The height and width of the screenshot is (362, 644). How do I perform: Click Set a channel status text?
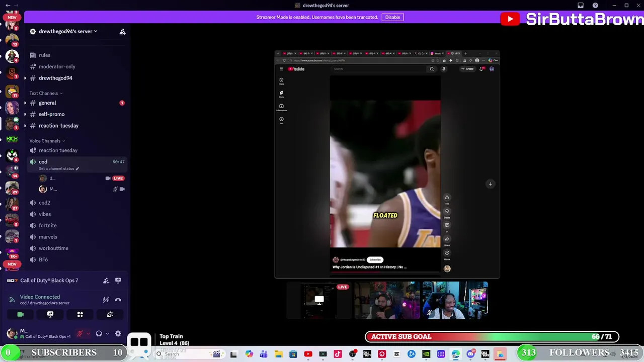point(56,168)
